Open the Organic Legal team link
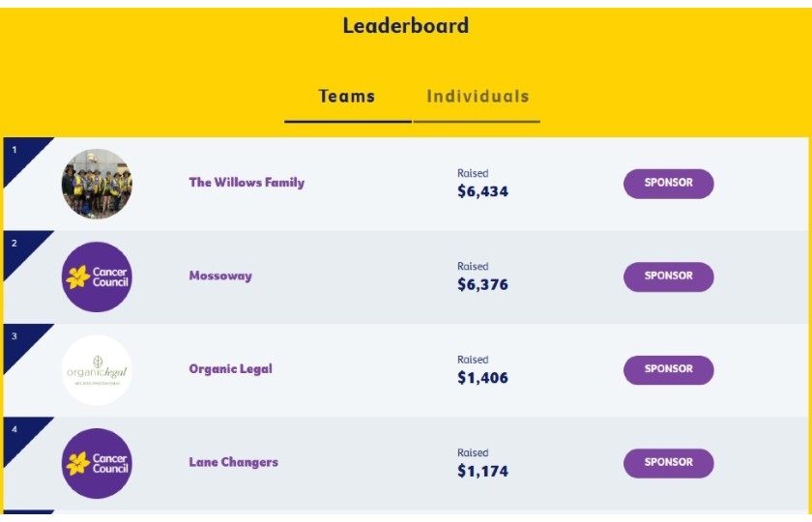Viewport: 812px width, 522px height. pos(230,368)
